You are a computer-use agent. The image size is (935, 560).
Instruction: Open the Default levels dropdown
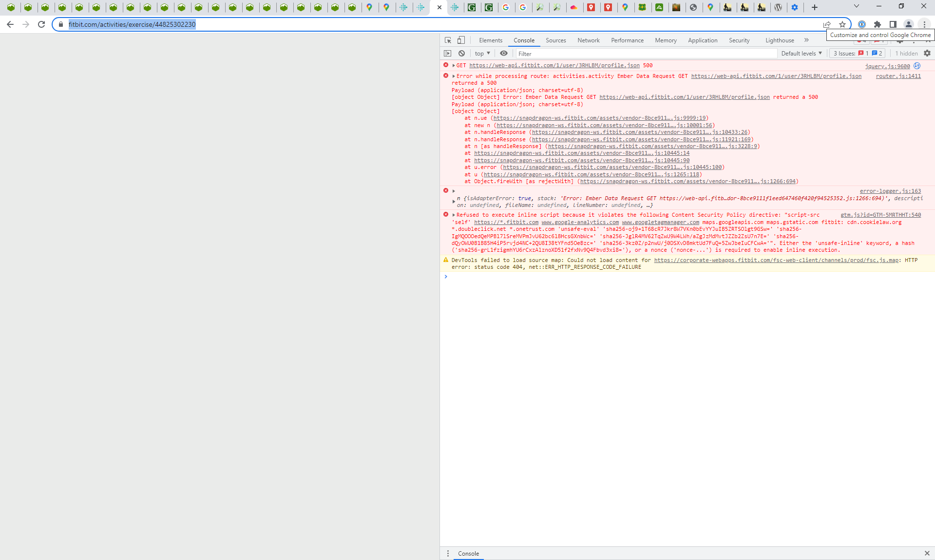pyautogui.click(x=801, y=54)
